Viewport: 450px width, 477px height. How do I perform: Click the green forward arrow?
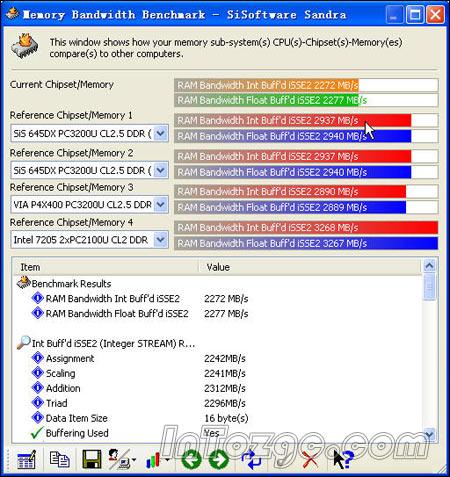click(219, 460)
